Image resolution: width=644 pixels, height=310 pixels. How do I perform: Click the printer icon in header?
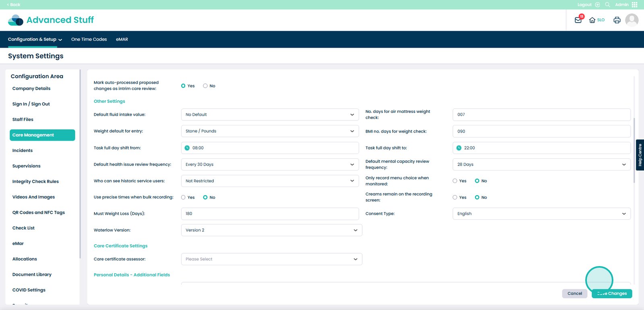tap(617, 20)
